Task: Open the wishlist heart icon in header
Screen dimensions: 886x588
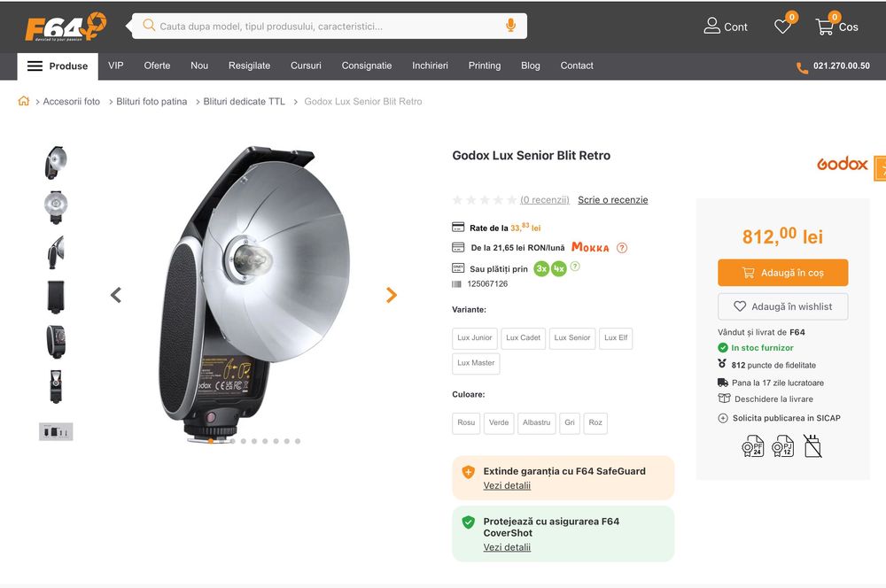Action: 782,27
